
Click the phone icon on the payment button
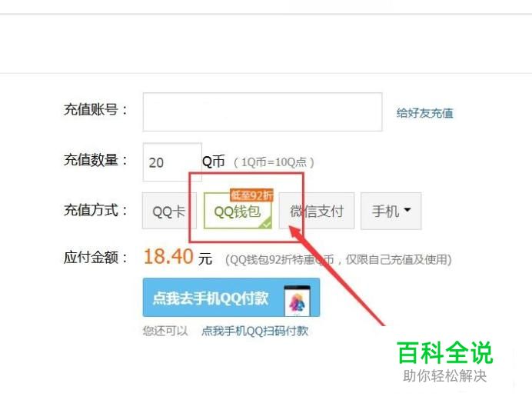click(x=298, y=301)
